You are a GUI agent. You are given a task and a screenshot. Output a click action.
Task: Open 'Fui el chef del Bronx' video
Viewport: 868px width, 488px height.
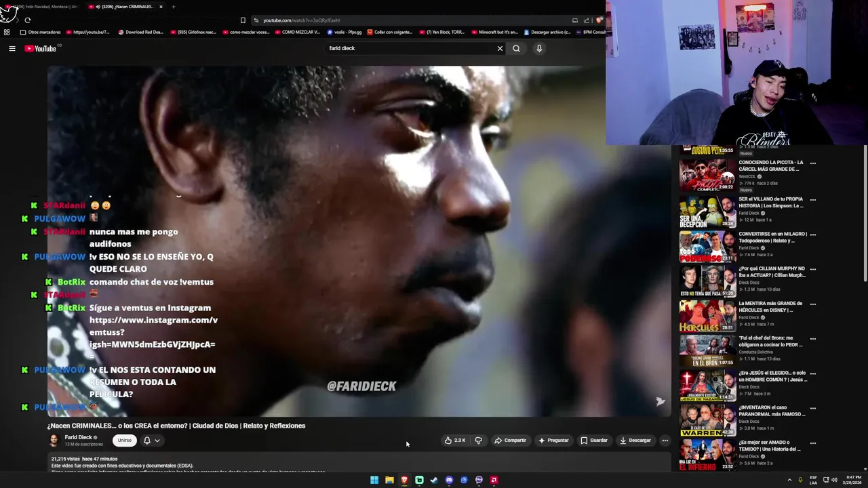(x=707, y=351)
